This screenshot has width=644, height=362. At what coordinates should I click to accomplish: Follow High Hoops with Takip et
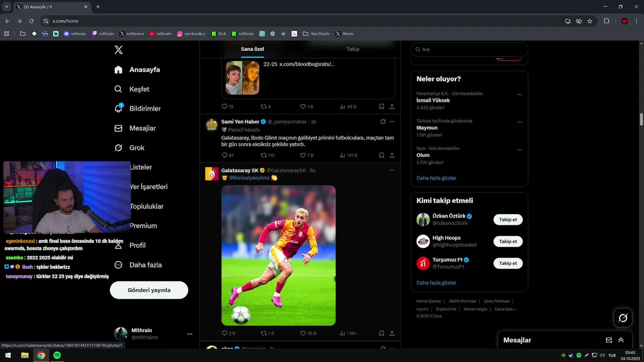tap(508, 241)
